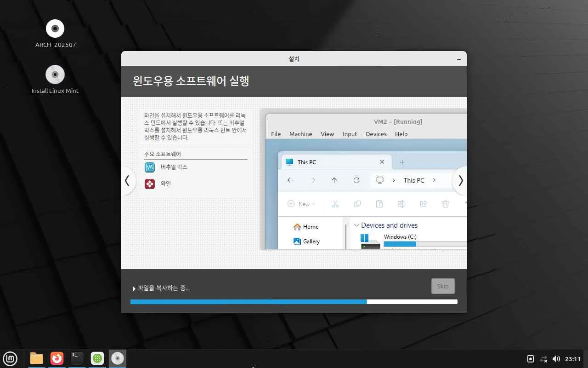Collapse the Devices and drives section
Screen dimensions: 588x368
(356, 225)
